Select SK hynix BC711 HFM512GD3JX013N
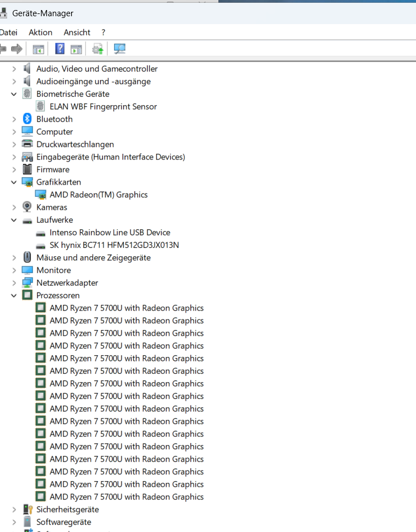Image resolution: width=416 pixels, height=532 pixels. (x=114, y=245)
